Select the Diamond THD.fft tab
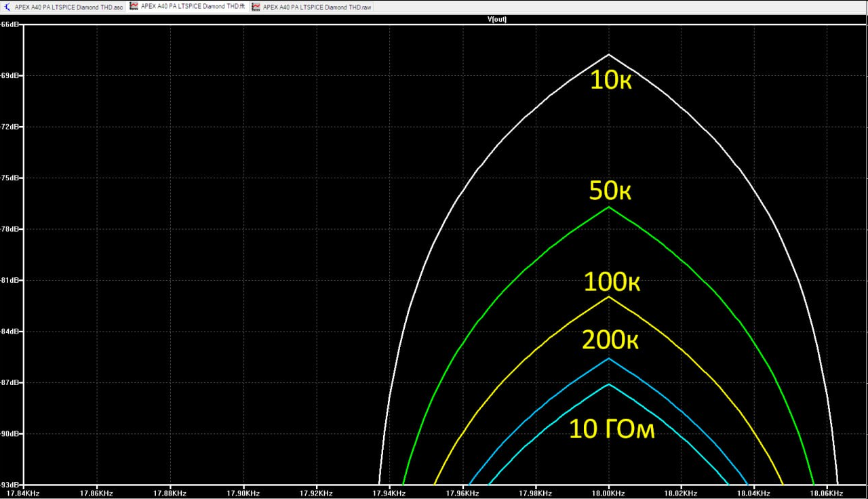This screenshot has height=499, width=868. click(x=187, y=6)
